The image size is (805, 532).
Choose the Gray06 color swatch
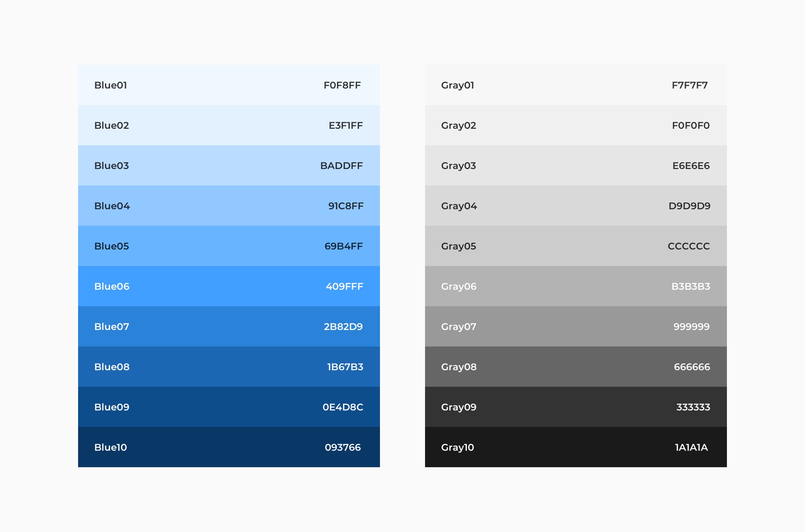[x=576, y=286]
